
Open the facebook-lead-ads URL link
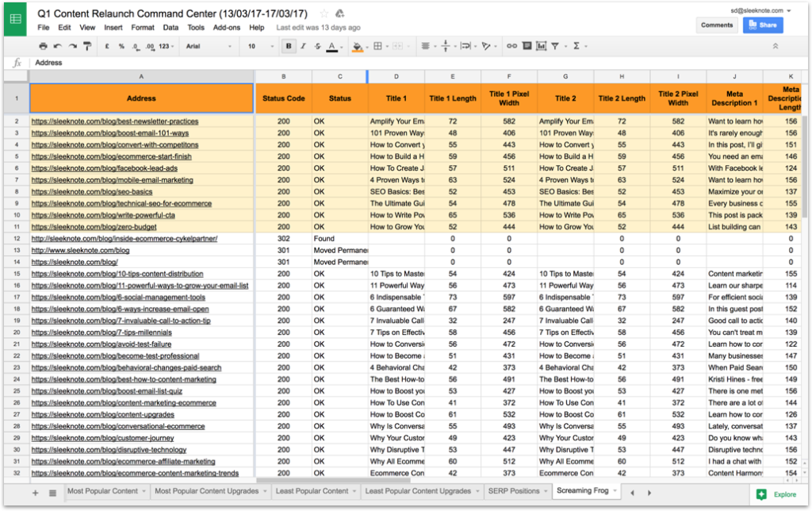click(104, 168)
